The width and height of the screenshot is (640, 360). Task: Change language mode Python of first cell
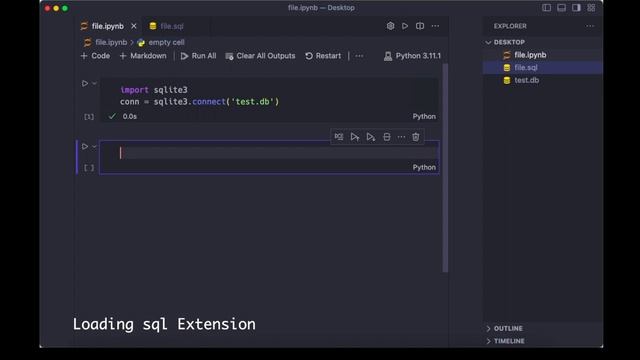pos(424,116)
